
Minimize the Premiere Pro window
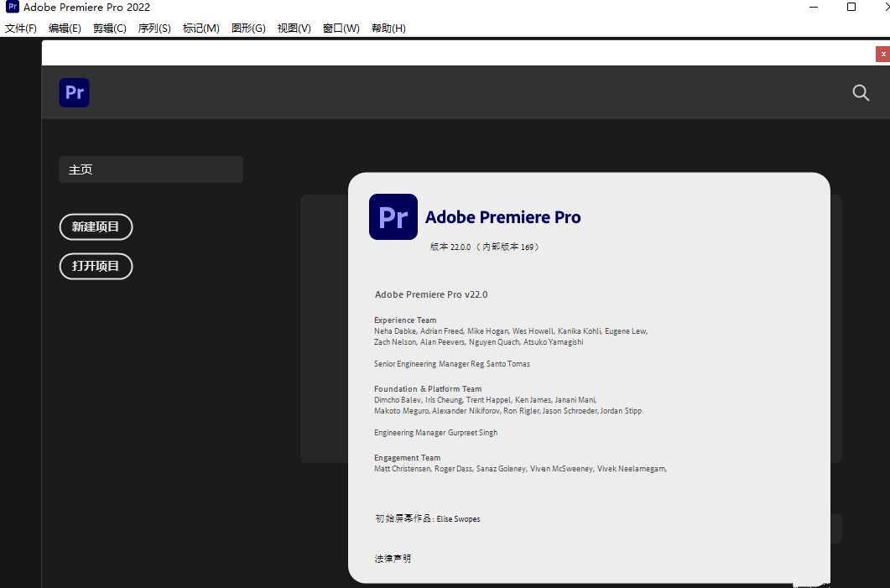(812, 7)
